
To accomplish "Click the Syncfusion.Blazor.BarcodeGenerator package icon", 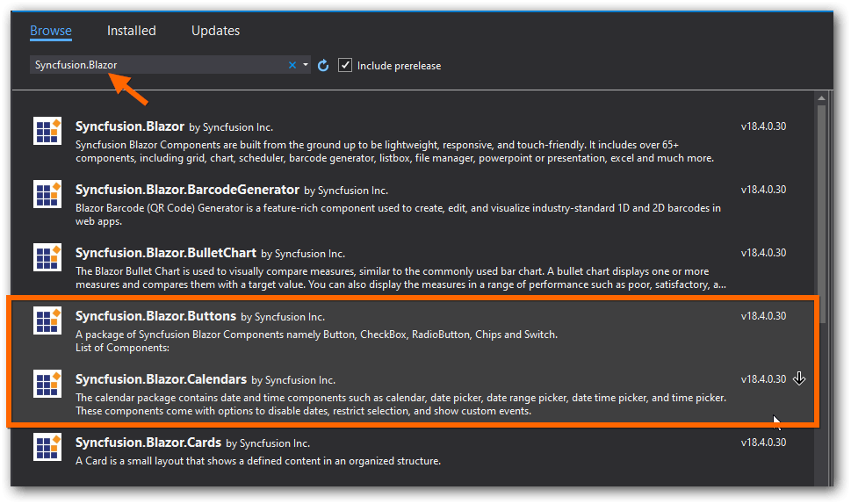I will click(47, 194).
